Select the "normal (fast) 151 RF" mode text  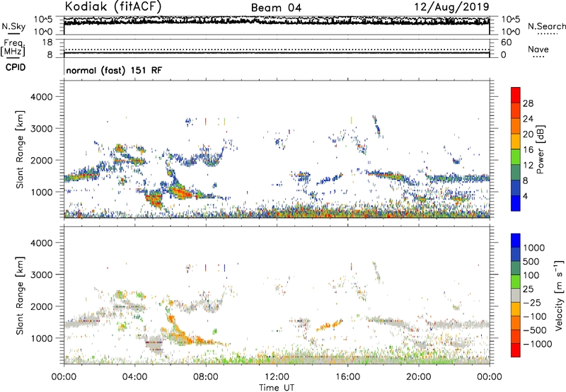[x=114, y=70]
